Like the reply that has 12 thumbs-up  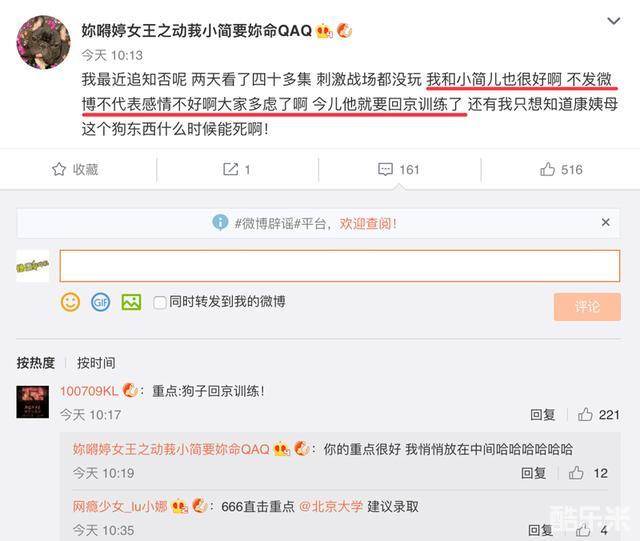click(x=576, y=473)
